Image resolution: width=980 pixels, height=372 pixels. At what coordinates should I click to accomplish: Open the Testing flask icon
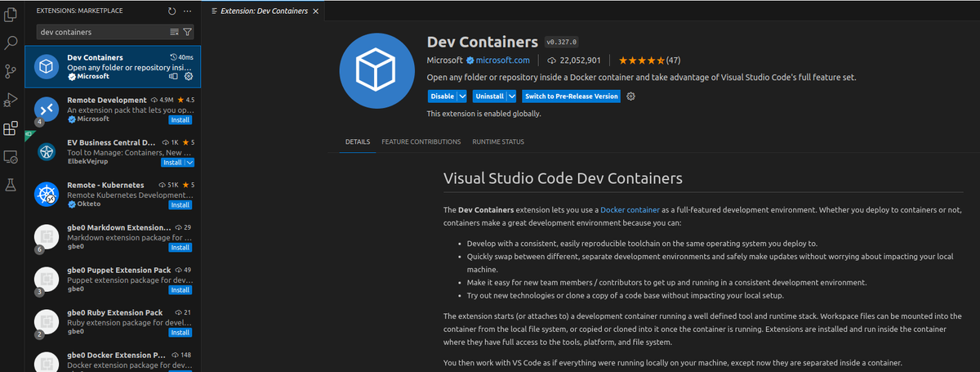[x=11, y=185]
